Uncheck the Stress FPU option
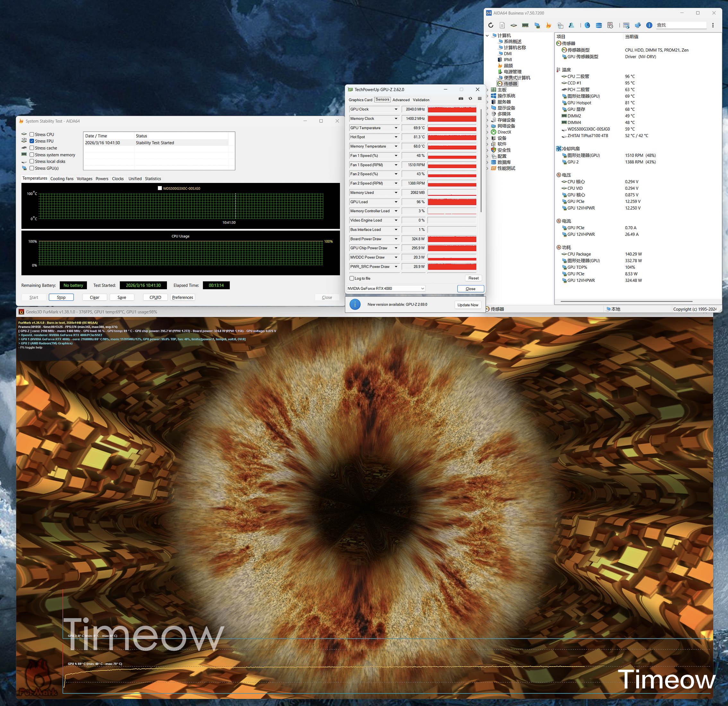This screenshot has height=706, width=728. coord(32,141)
